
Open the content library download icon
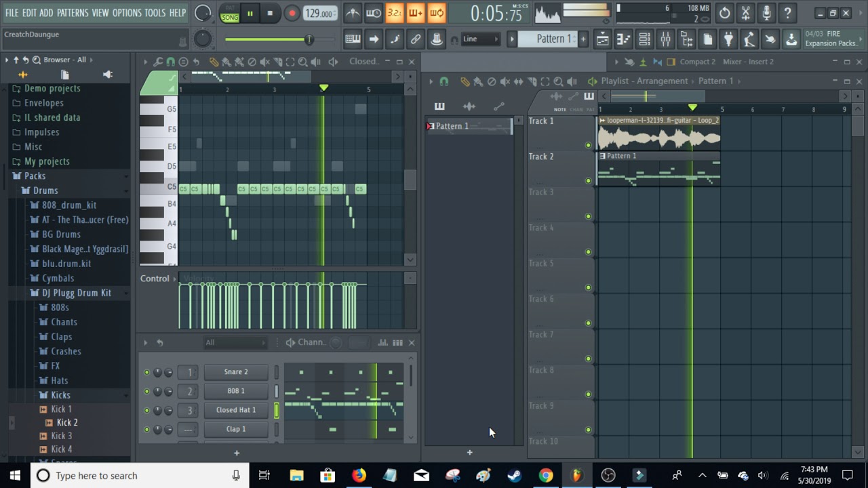pyautogui.click(x=791, y=39)
